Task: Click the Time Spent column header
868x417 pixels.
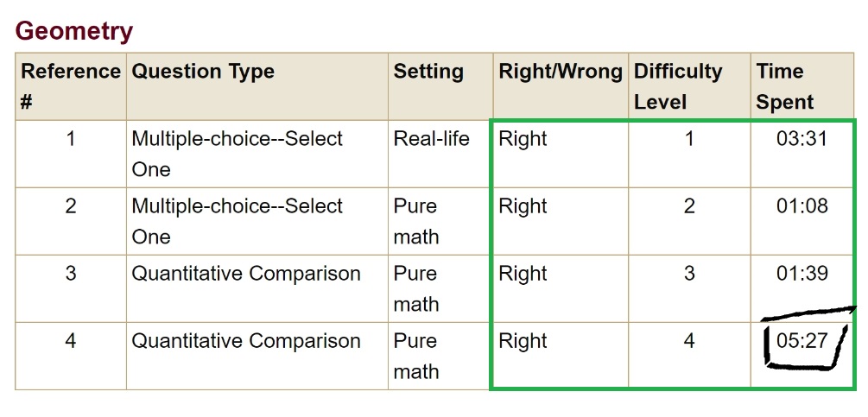Action: tap(784, 86)
